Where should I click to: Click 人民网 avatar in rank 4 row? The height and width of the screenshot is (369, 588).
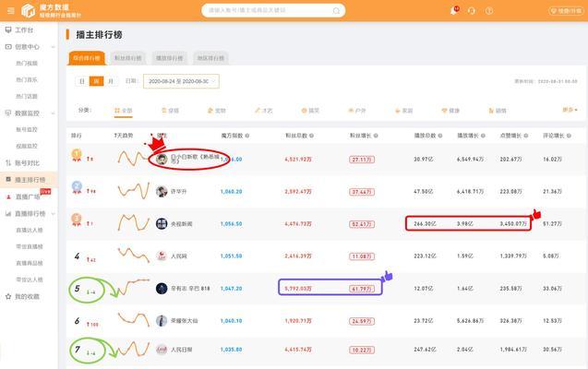point(162,256)
